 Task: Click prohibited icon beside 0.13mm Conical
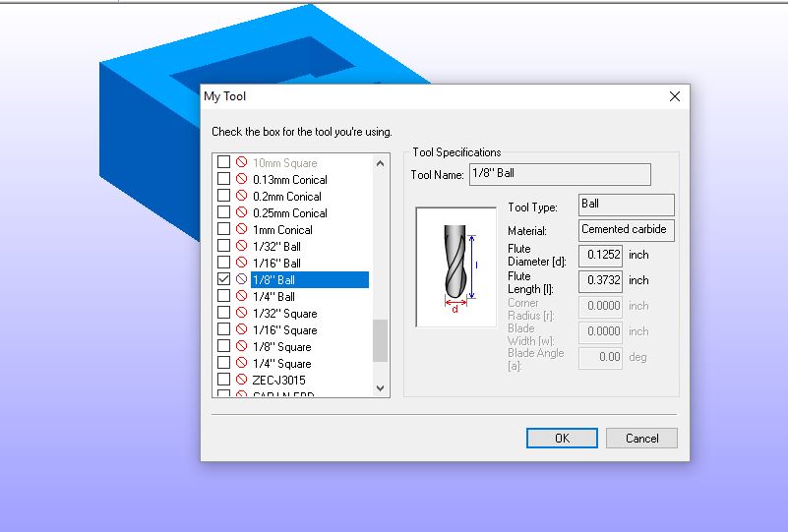tap(242, 179)
